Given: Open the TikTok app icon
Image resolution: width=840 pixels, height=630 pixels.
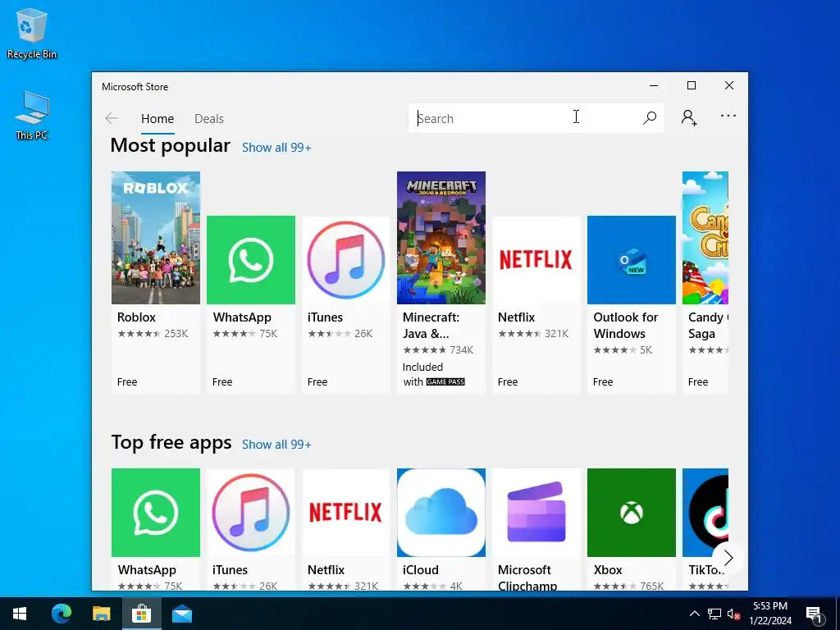Looking at the screenshot, I should [x=705, y=513].
